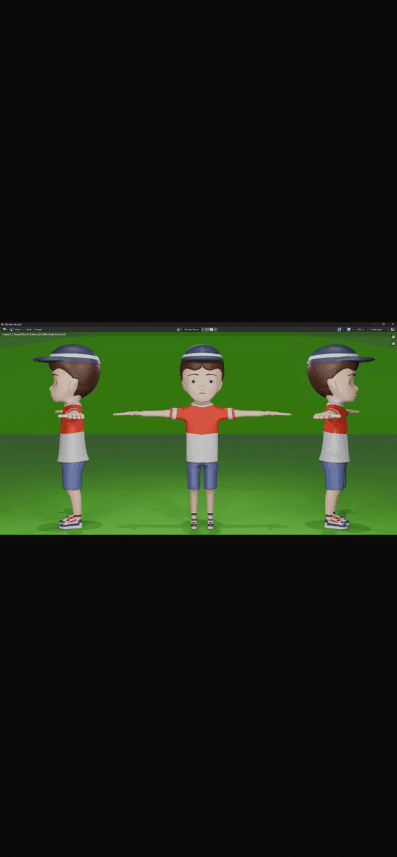Click the new image icon

tap(207, 329)
